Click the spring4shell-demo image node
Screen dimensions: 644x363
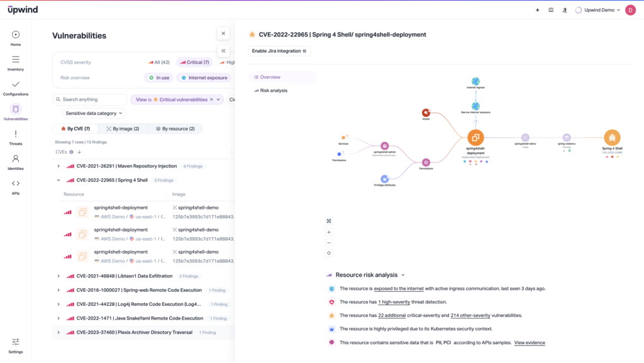[525, 138]
